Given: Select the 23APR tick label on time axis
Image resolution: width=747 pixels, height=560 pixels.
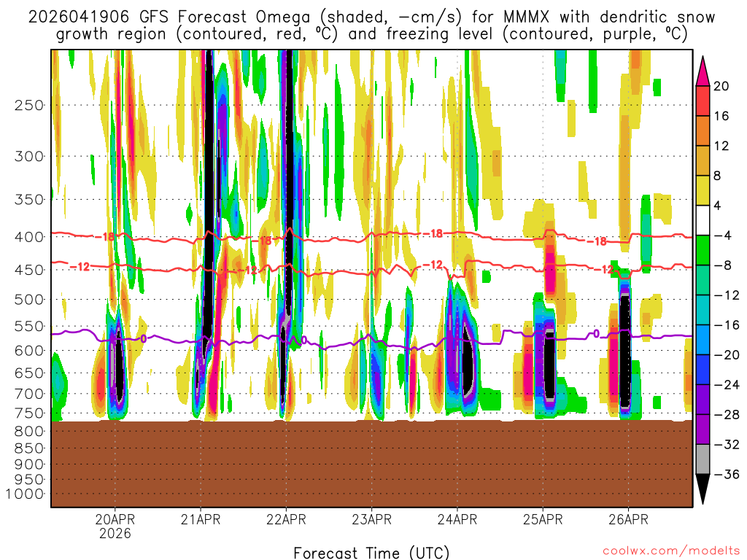Looking at the screenshot, I should [371, 520].
